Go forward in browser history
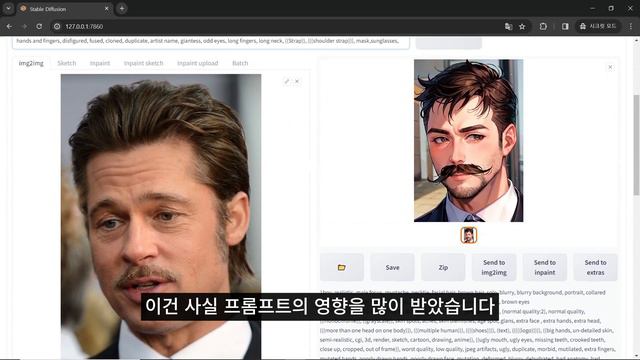The height and width of the screenshot is (360, 640). (24, 26)
